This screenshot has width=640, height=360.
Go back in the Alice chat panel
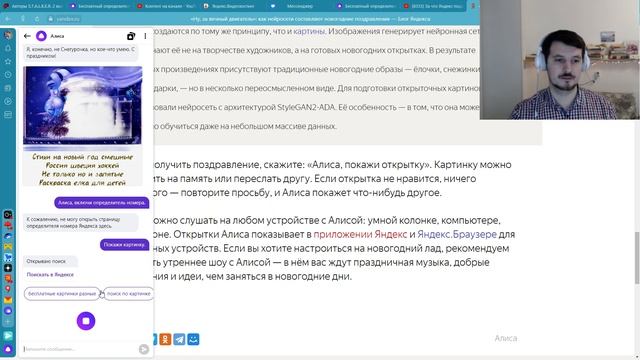tap(27, 36)
